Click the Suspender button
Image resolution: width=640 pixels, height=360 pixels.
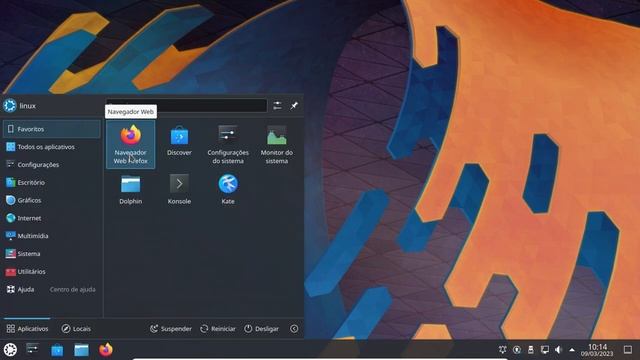click(x=171, y=329)
